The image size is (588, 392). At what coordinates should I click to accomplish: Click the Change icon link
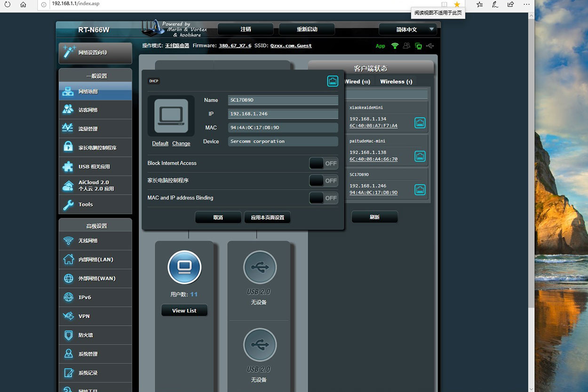coord(181,144)
